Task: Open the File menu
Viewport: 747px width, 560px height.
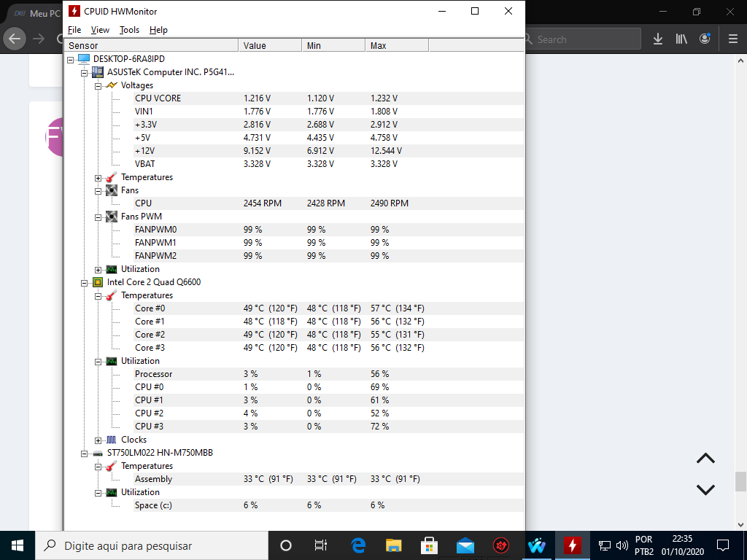Action: click(74, 29)
